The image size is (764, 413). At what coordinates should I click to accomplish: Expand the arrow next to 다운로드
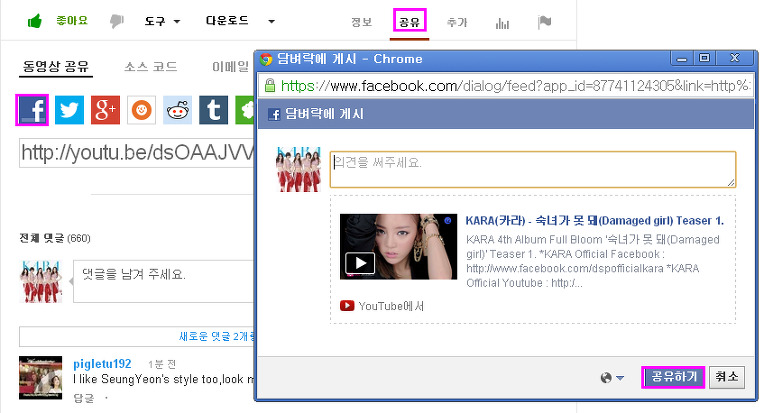tap(271, 21)
